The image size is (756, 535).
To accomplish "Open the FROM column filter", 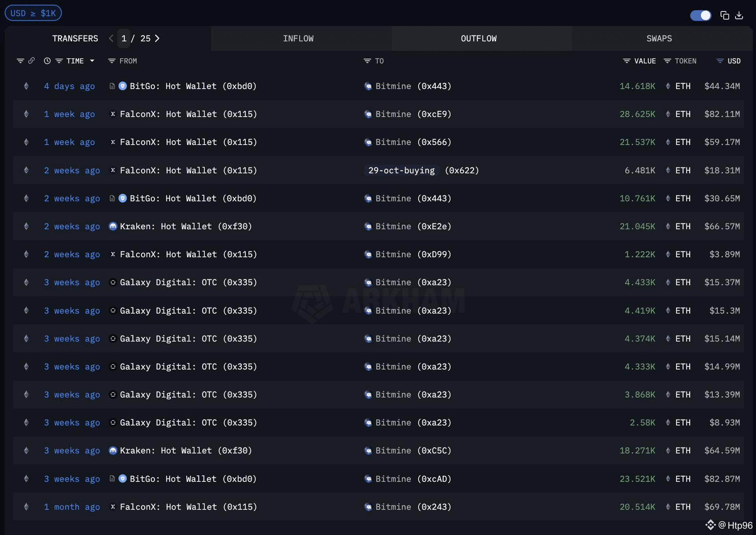I will pyautogui.click(x=112, y=61).
